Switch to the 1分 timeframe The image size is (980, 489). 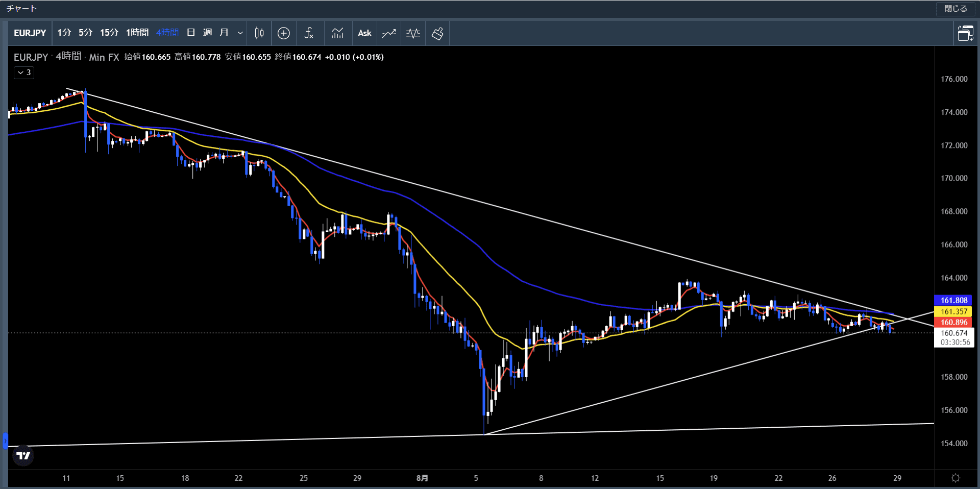click(x=64, y=33)
